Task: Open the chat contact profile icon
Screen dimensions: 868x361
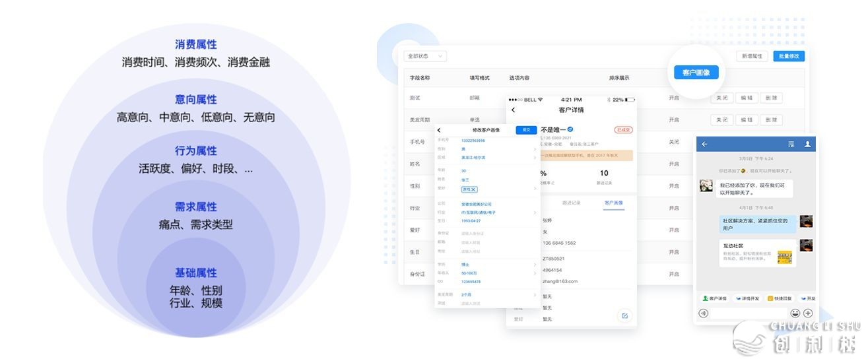Action: click(807, 144)
